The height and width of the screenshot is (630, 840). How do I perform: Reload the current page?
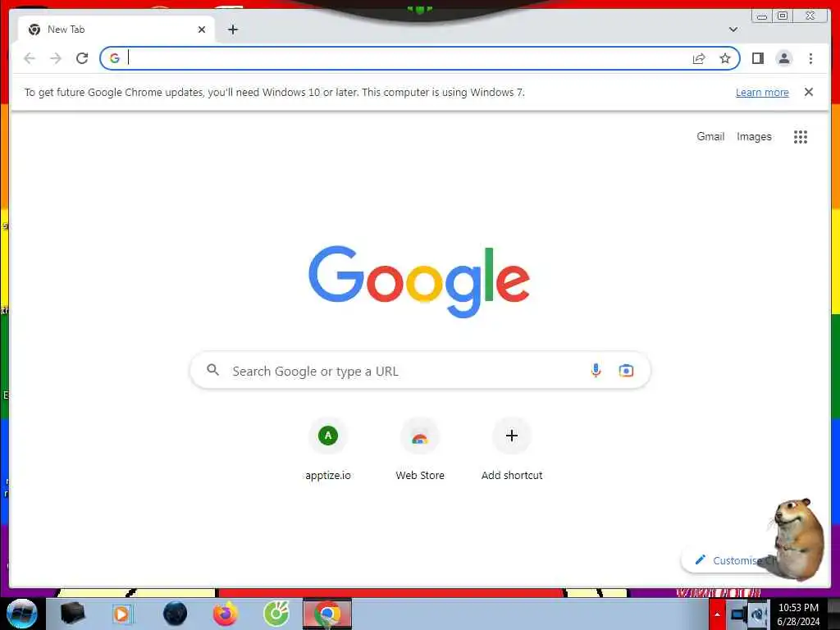[x=82, y=58]
